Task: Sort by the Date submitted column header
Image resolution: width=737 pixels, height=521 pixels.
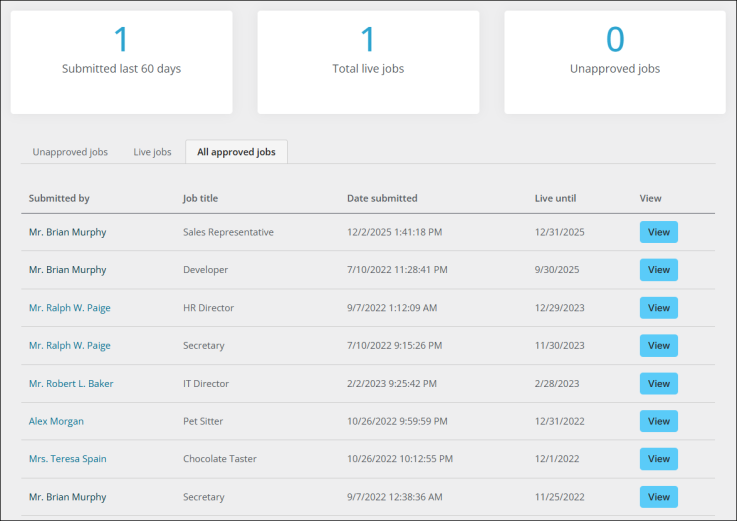Action: tap(382, 198)
